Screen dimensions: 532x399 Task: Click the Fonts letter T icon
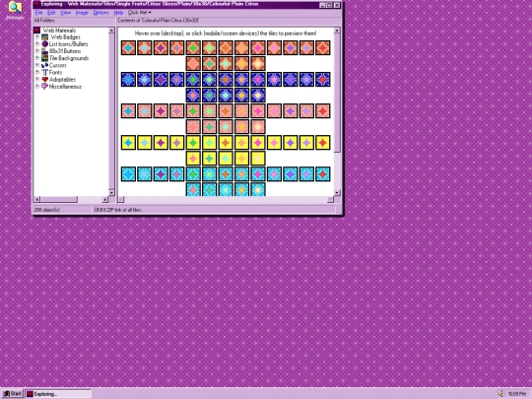pyautogui.click(x=44, y=72)
